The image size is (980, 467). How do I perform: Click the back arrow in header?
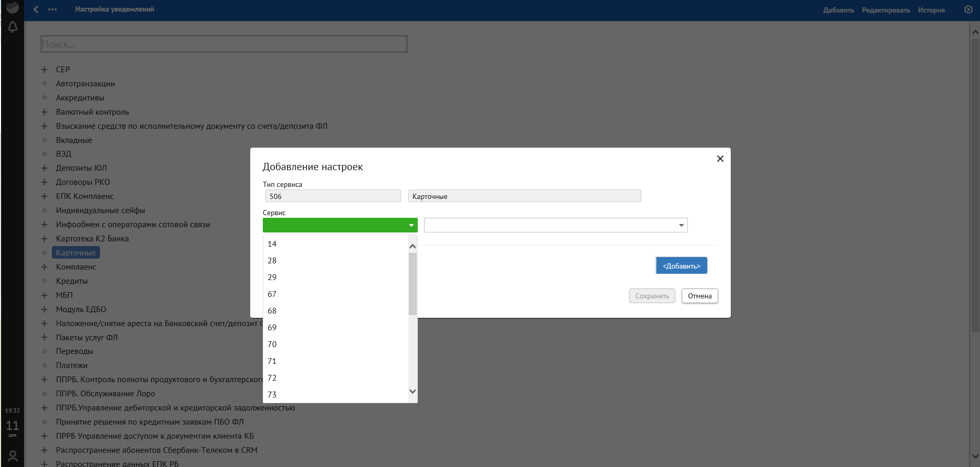click(36, 9)
